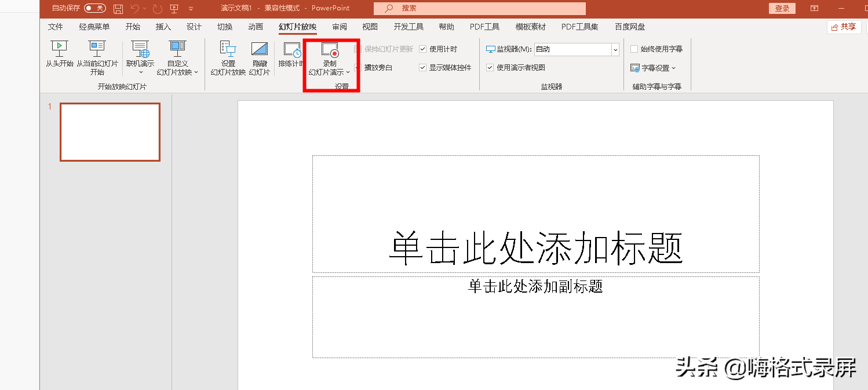Screen dimensions: 868x390
Task: Open the 监视器 monitor selection combo box
Action: 577,49
